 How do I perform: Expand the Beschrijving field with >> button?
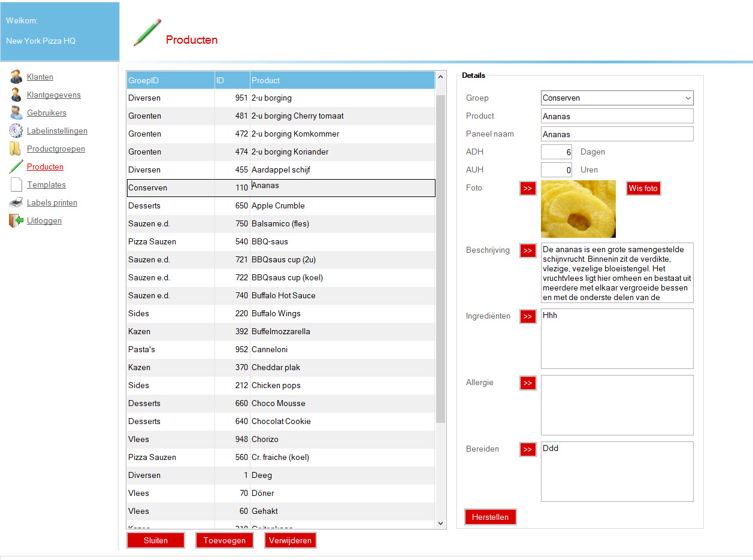(x=528, y=250)
